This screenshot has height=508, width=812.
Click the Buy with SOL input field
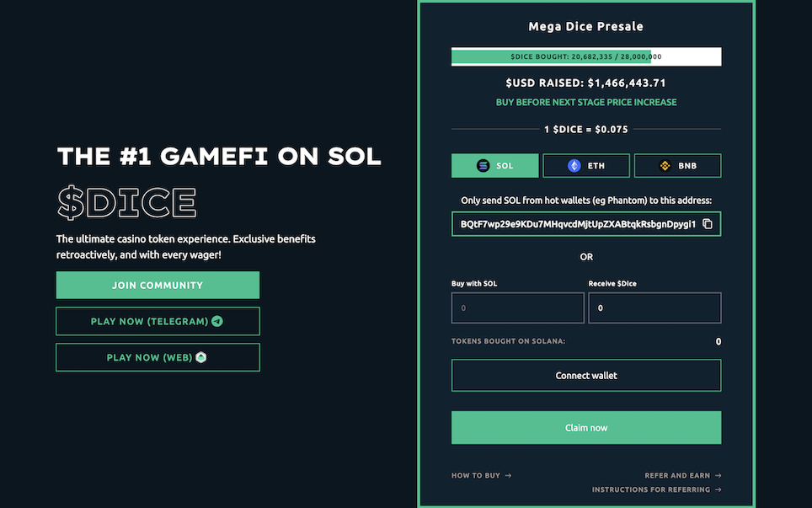(x=517, y=307)
